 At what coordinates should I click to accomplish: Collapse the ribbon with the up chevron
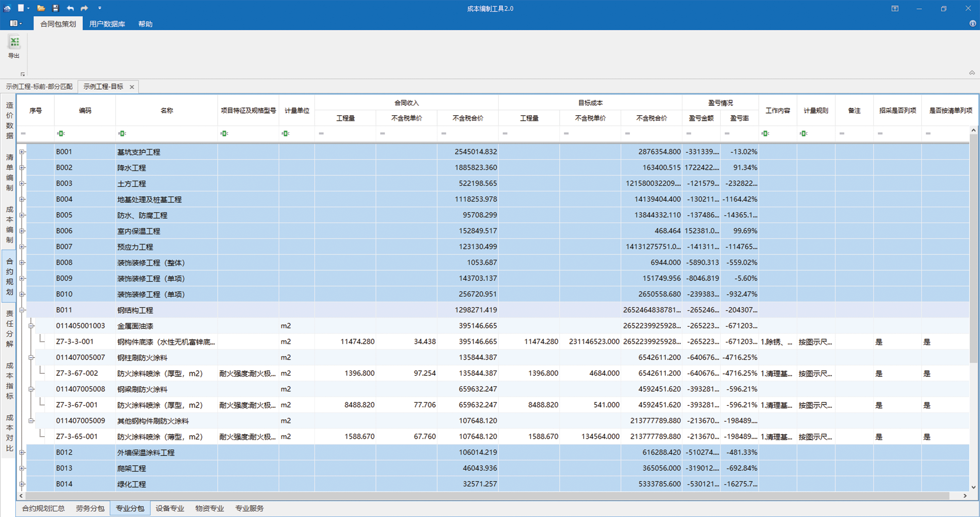pos(972,72)
